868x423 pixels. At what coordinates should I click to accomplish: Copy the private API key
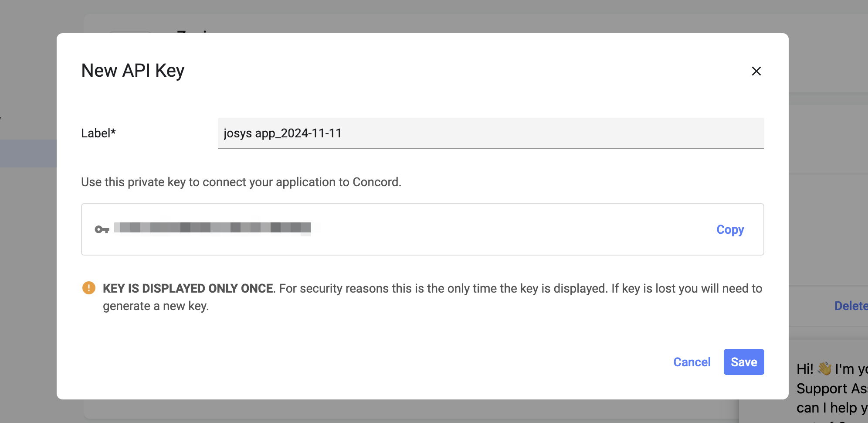pos(730,229)
